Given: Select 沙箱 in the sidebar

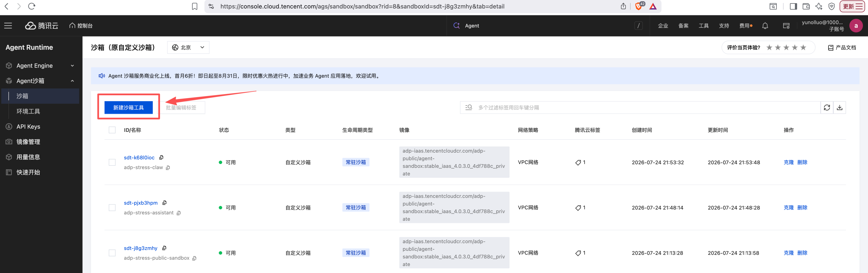Looking at the screenshot, I should (40, 96).
